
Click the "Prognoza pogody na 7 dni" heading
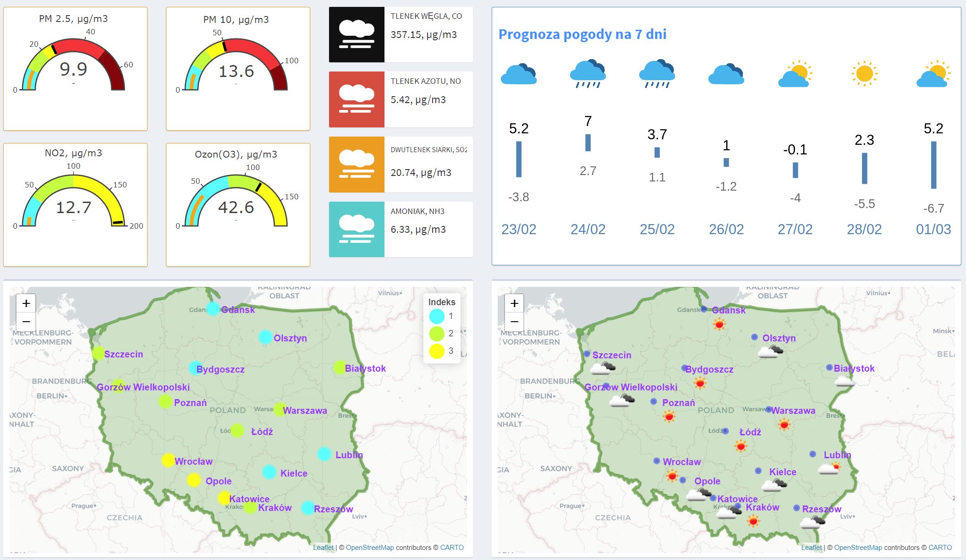[582, 34]
